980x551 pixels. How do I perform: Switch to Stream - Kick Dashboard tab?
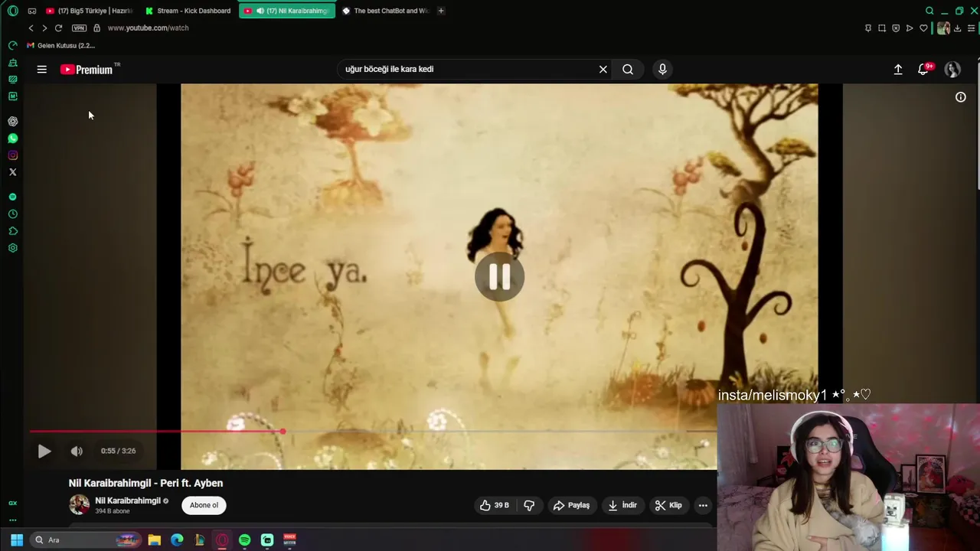click(188, 11)
